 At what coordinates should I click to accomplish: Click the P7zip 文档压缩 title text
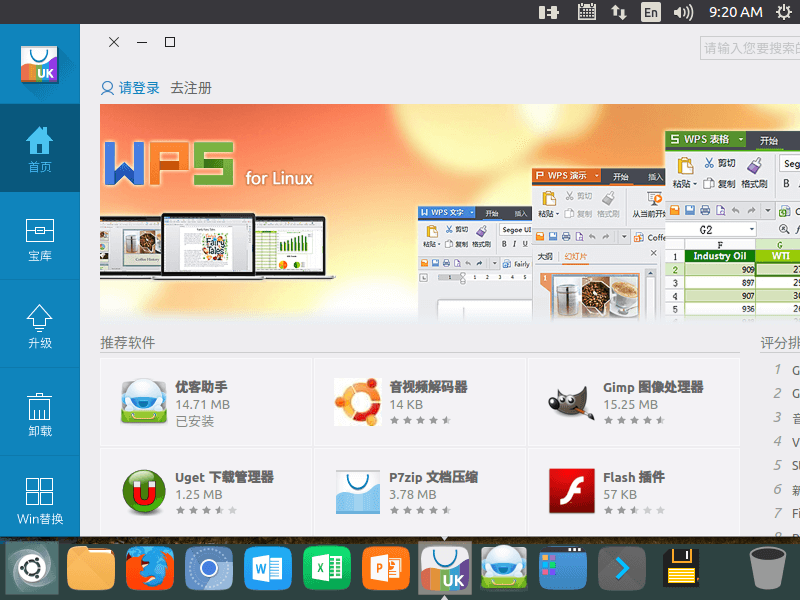point(433,477)
